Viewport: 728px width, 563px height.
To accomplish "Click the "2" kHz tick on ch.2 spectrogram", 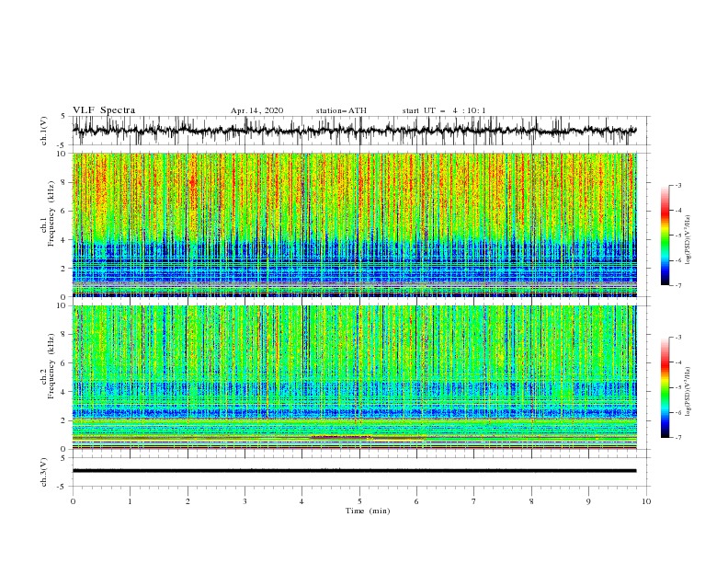I will 64,420.
